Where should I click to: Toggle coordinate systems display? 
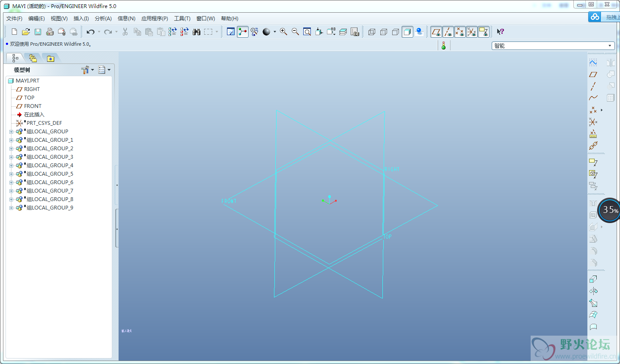[x=472, y=32]
